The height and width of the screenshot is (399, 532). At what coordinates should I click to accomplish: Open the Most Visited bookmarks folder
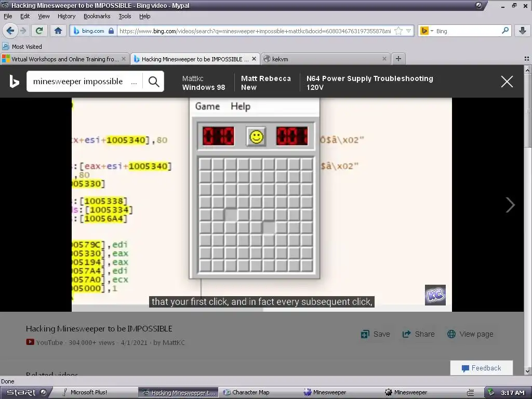(22, 46)
